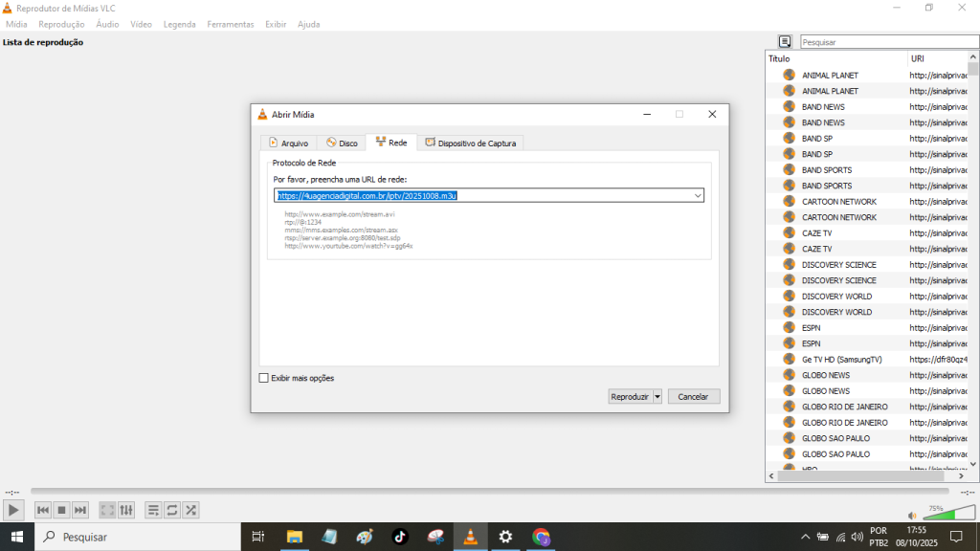Open TikTok from the taskbar
The image size is (980, 551).
point(400,537)
